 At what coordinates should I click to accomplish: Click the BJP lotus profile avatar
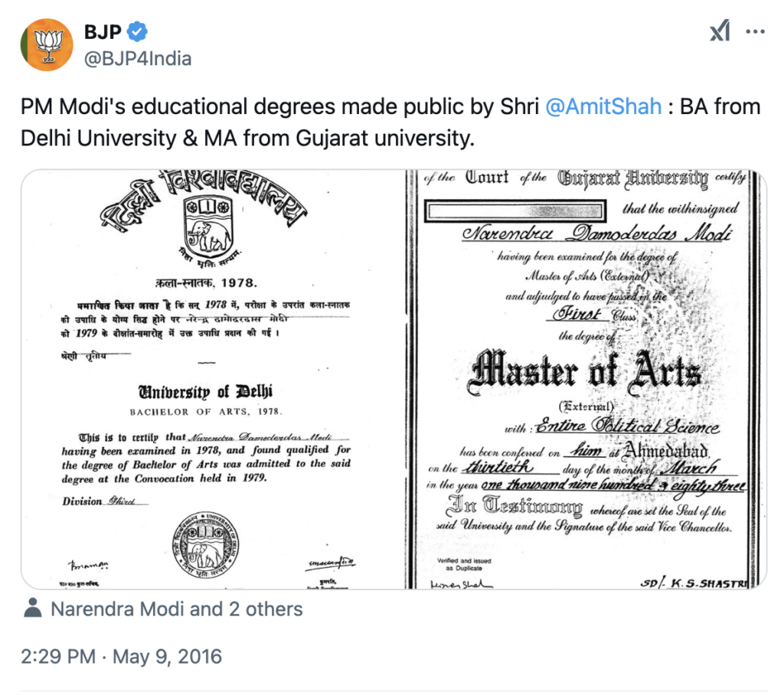(x=46, y=44)
